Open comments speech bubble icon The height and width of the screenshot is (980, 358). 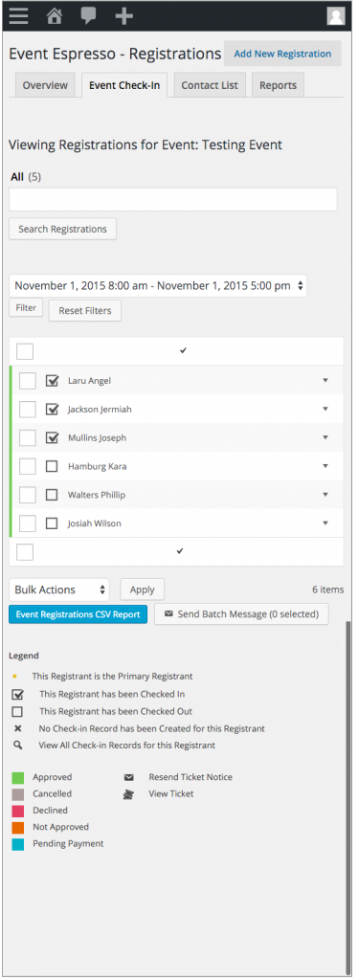click(x=89, y=15)
